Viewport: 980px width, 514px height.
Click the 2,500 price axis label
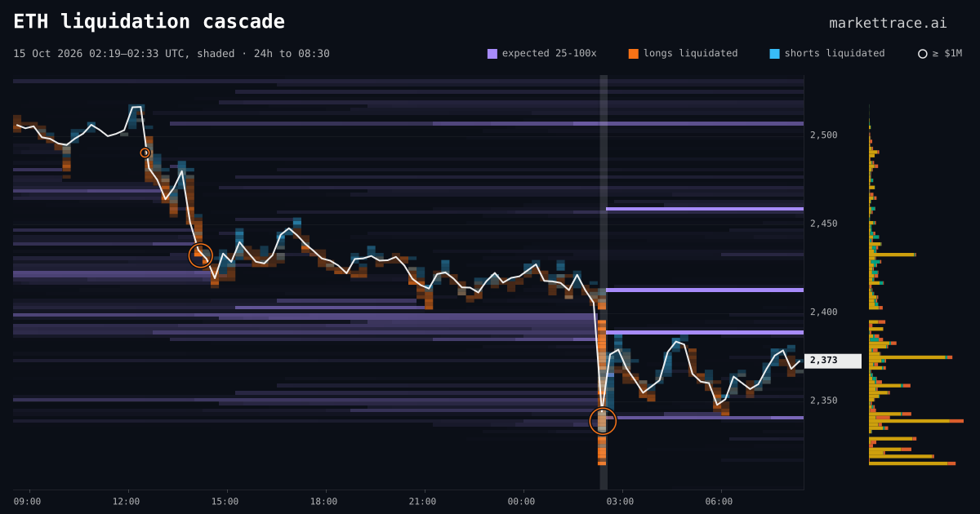pyautogui.click(x=824, y=135)
